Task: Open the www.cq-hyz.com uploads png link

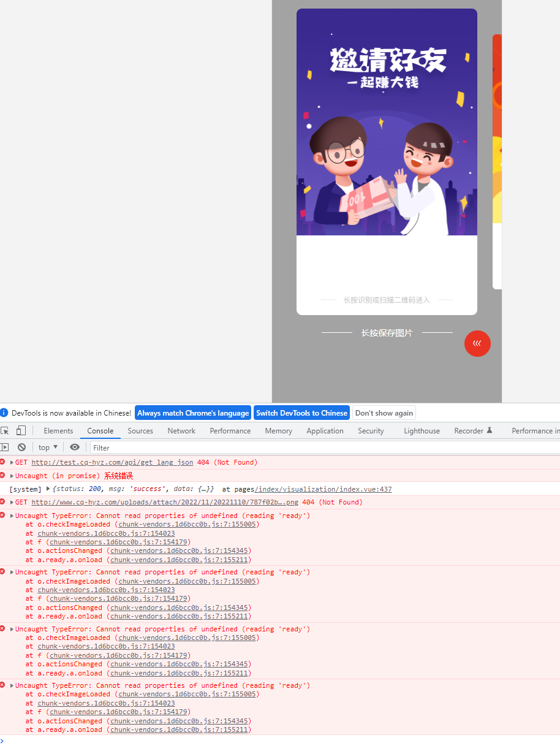Action: pyautogui.click(x=165, y=502)
